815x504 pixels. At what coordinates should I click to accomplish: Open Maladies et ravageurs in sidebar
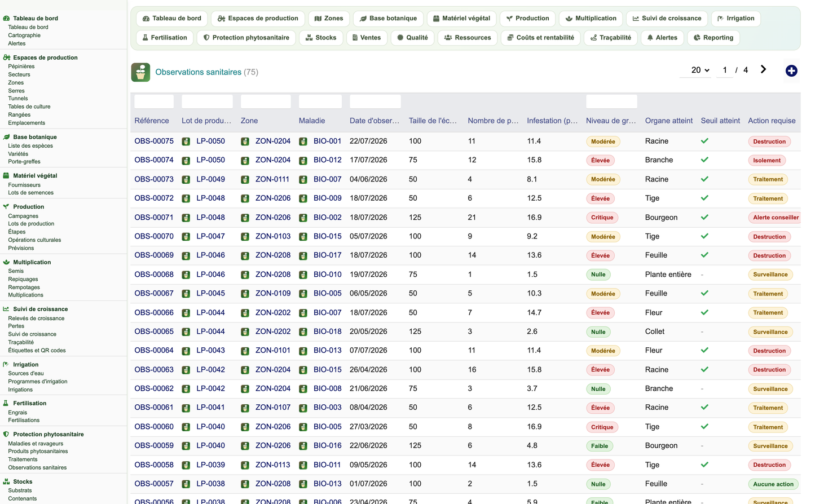pyautogui.click(x=36, y=444)
